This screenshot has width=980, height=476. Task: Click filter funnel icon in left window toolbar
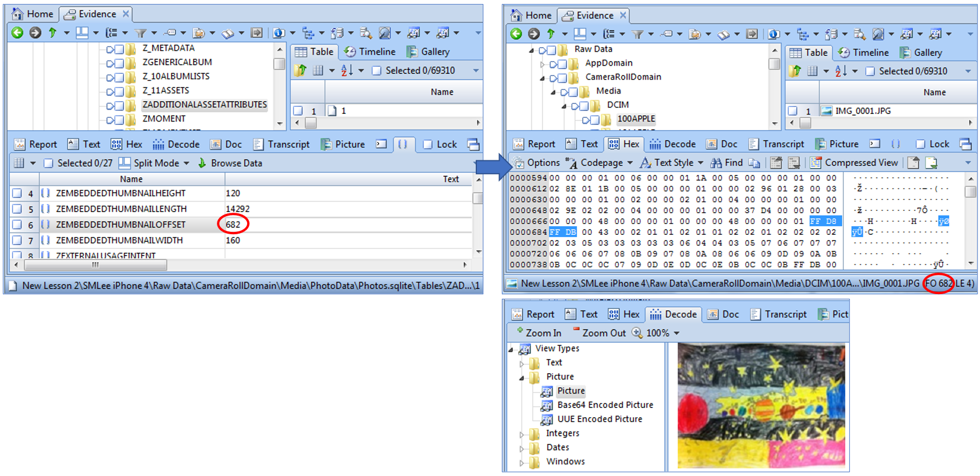(x=141, y=33)
